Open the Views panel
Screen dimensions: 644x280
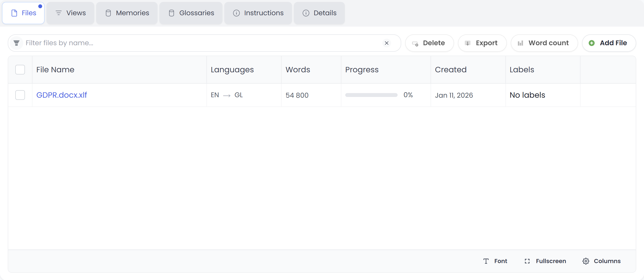[70, 13]
